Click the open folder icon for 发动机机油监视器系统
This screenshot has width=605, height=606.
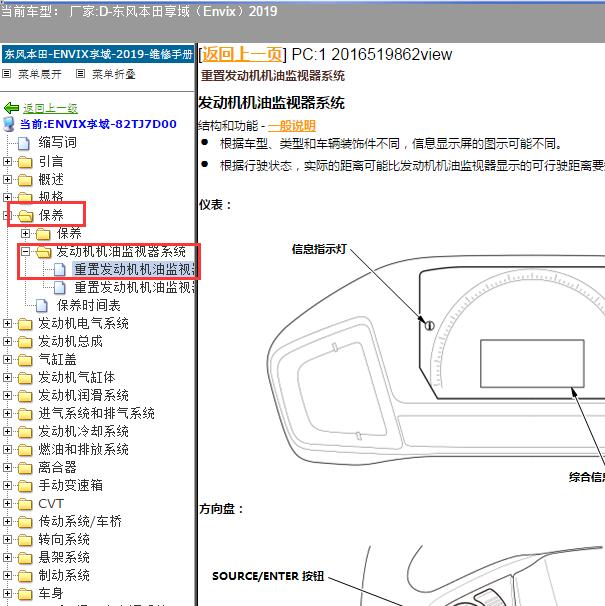point(43,252)
